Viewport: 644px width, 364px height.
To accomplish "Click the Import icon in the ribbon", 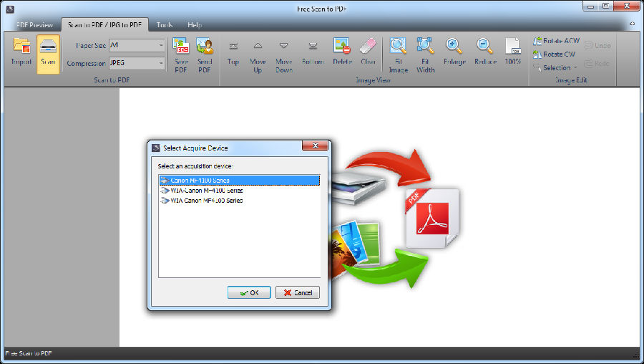I will [21, 52].
